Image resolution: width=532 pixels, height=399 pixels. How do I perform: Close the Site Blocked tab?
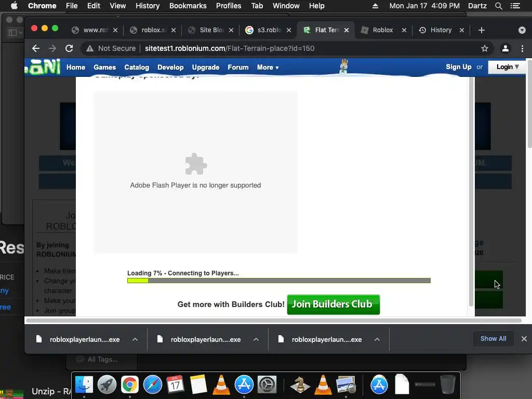(x=231, y=30)
